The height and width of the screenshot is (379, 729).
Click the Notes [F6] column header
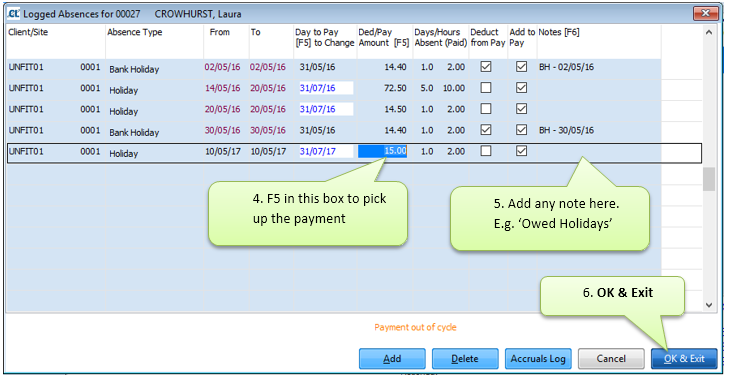pos(559,32)
